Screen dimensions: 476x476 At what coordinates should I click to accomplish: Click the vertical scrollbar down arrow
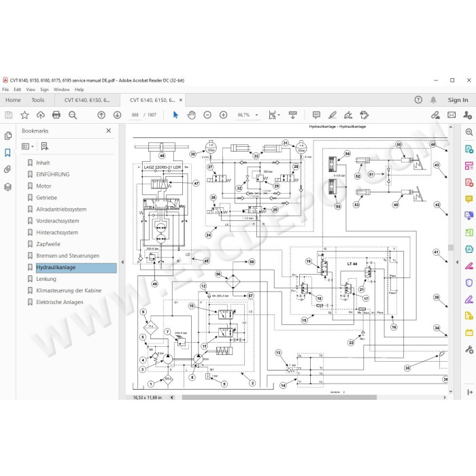pyautogui.click(x=450, y=392)
